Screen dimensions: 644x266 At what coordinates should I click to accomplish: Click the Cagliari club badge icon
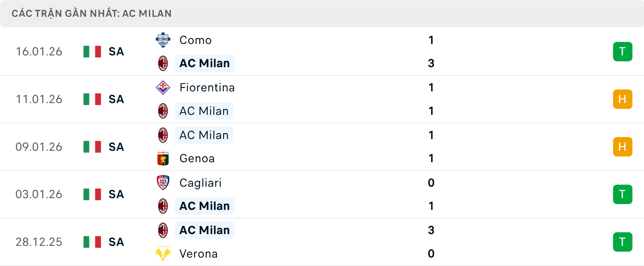pos(163,183)
